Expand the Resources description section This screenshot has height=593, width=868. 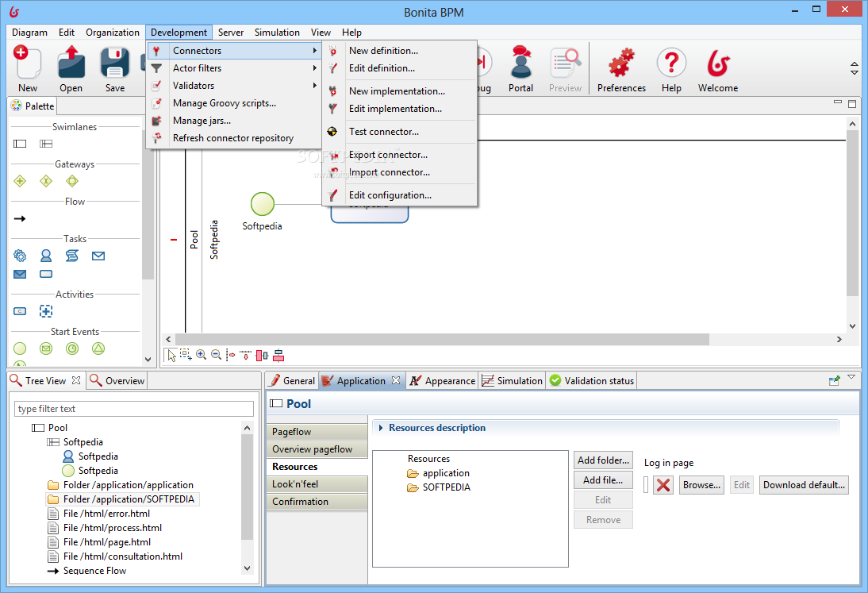click(x=381, y=428)
